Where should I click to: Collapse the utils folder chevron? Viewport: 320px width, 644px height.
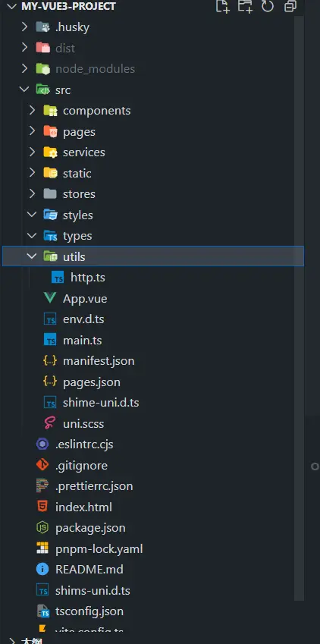point(32,256)
